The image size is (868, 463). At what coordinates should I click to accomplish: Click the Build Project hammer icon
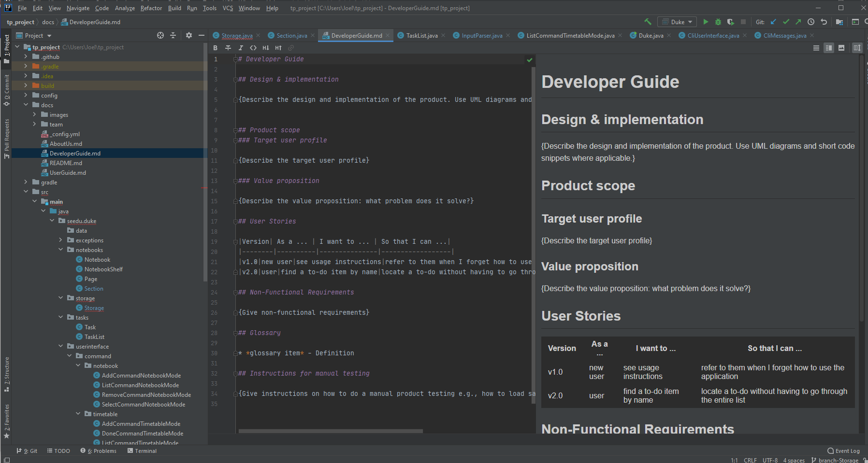tap(648, 22)
